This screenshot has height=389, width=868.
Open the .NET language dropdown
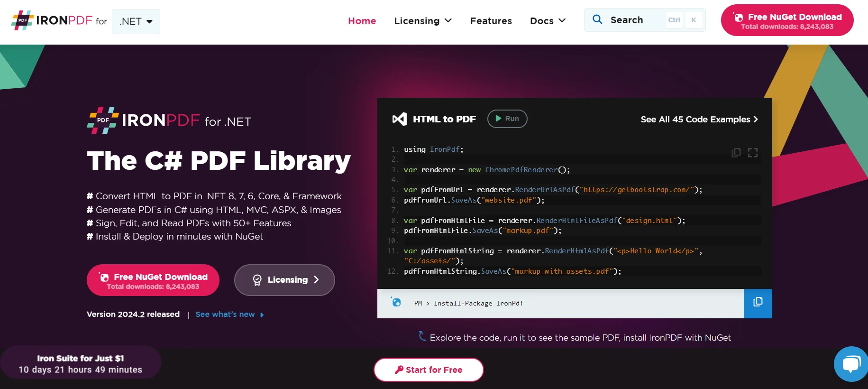click(x=136, y=21)
